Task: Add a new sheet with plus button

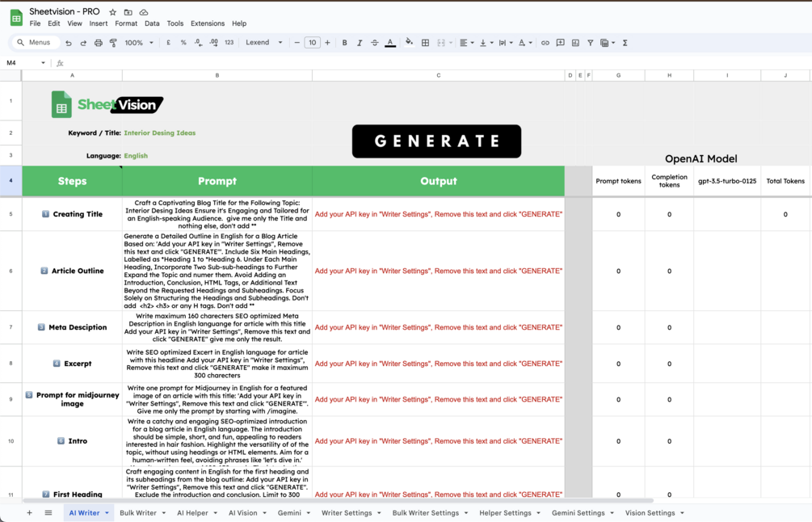Action: tap(30, 512)
